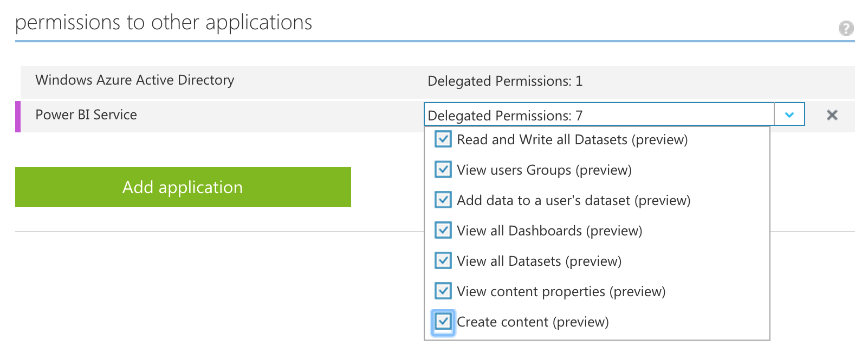Uncheck Create content permission
868x345 pixels.
point(443,322)
